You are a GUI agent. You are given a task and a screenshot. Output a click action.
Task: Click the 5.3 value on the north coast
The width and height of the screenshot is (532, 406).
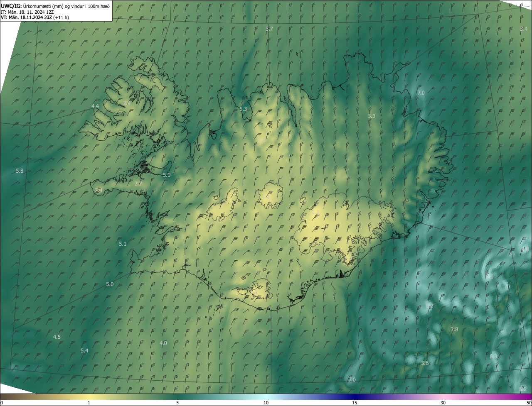(243, 109)
